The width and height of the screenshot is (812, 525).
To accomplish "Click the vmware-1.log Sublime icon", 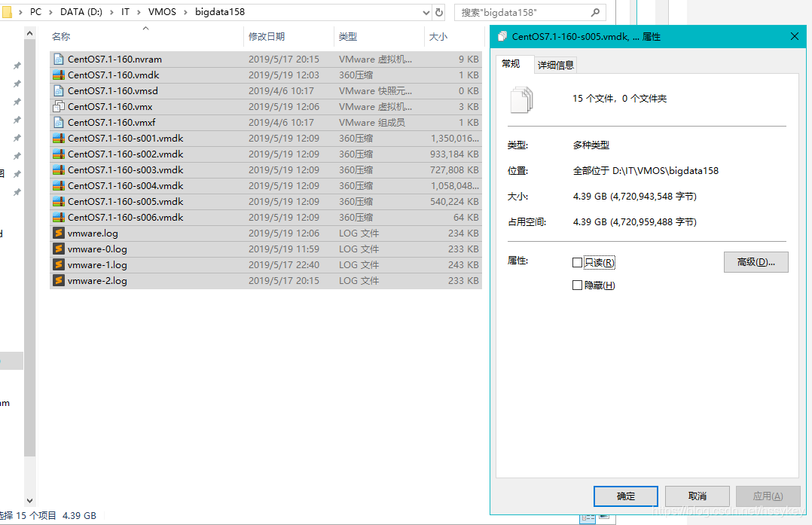I will [59, 264].
